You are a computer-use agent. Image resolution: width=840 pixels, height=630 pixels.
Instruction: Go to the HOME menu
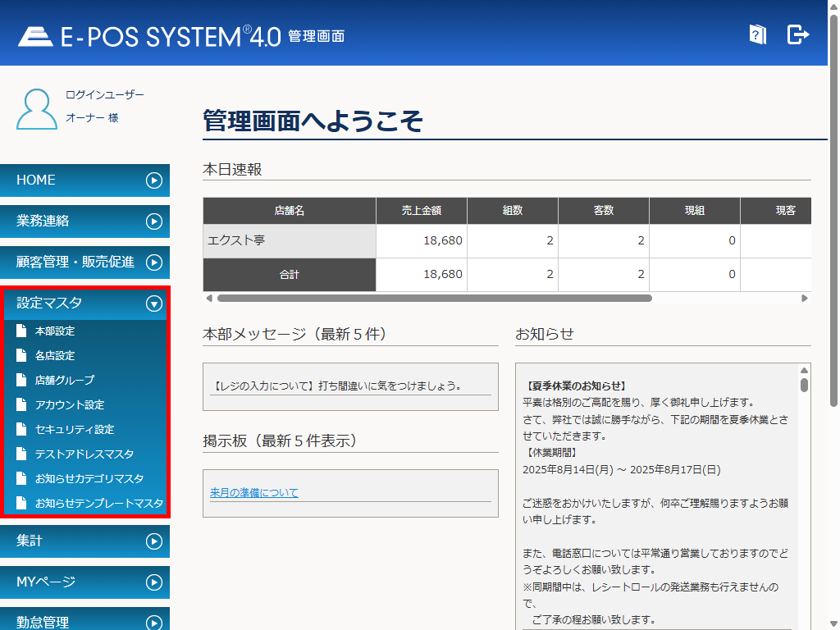coord(84,180)
